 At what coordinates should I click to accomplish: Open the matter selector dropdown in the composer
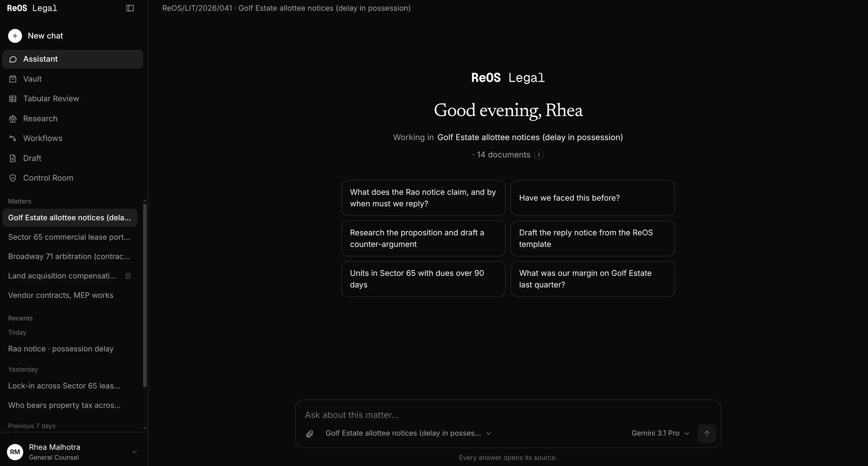click(408, 433)
